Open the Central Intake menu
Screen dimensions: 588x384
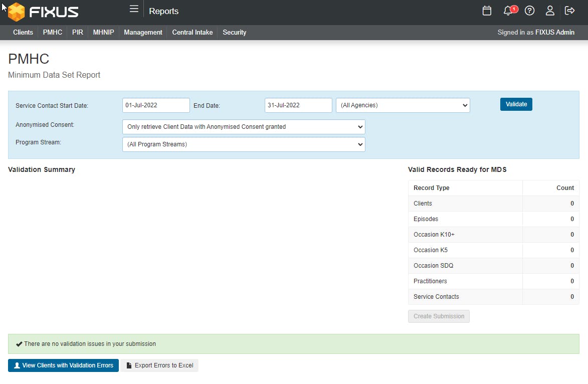(192, 32)
